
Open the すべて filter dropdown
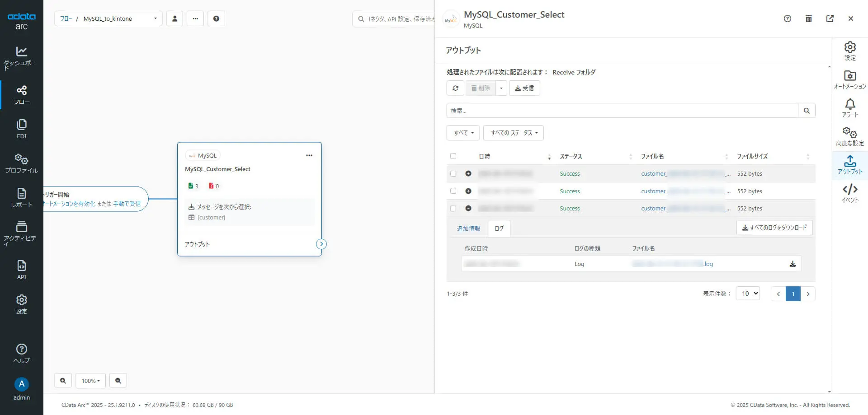pos(463,133)
